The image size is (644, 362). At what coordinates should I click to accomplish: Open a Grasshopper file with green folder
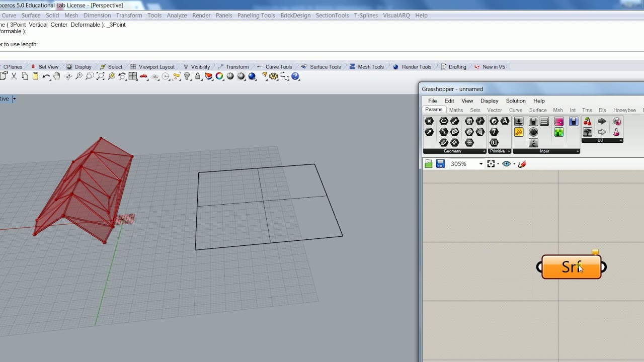429,164
